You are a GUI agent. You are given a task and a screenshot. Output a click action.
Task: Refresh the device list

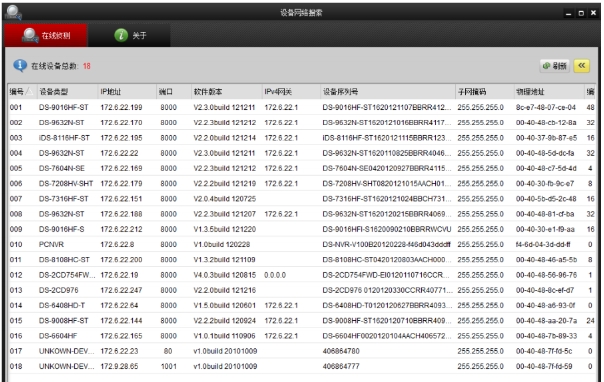tap(555, 66)
